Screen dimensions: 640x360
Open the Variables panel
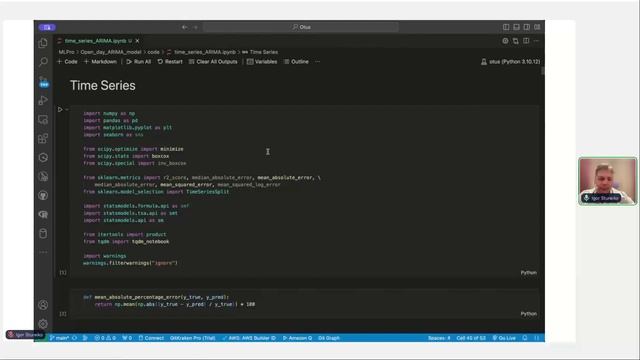coord(262,62)
